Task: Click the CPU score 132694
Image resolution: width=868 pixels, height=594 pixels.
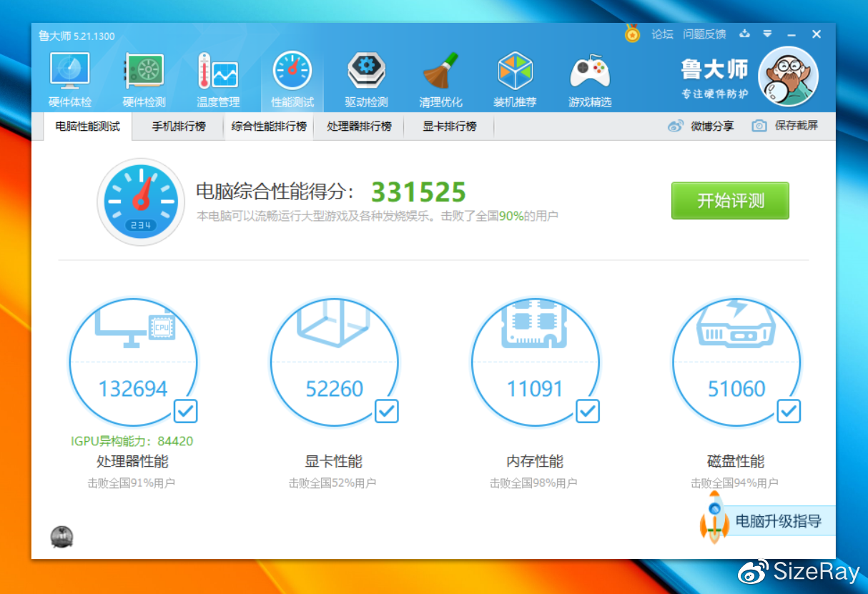Action: pyautogui.click(x=133, y=389)
